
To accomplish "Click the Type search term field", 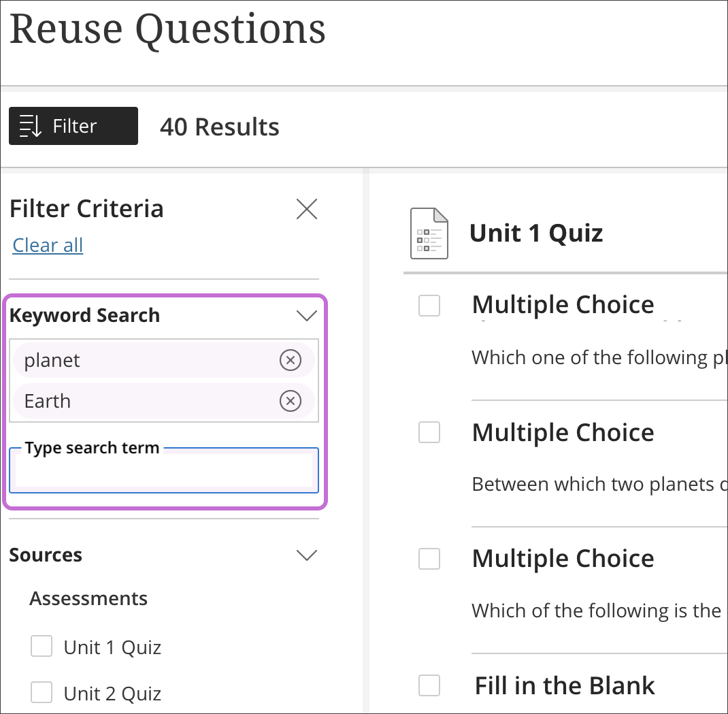I will 163,470.
